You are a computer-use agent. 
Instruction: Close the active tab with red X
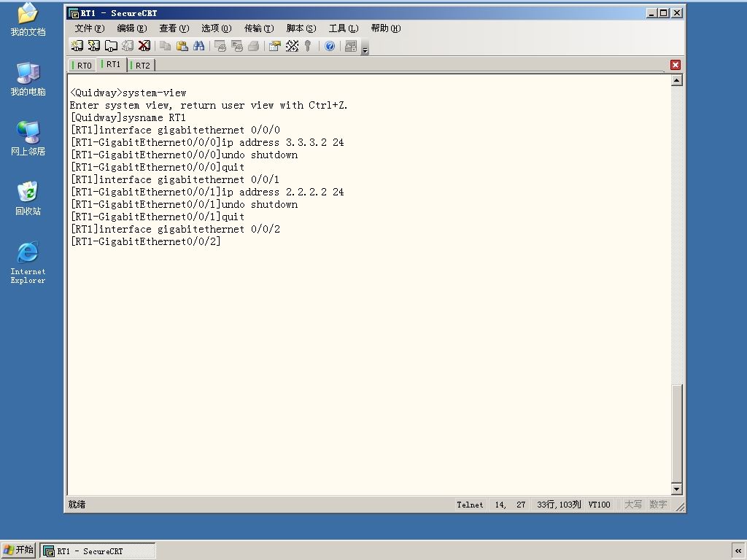pyautogui.click(x=675, y=65)
